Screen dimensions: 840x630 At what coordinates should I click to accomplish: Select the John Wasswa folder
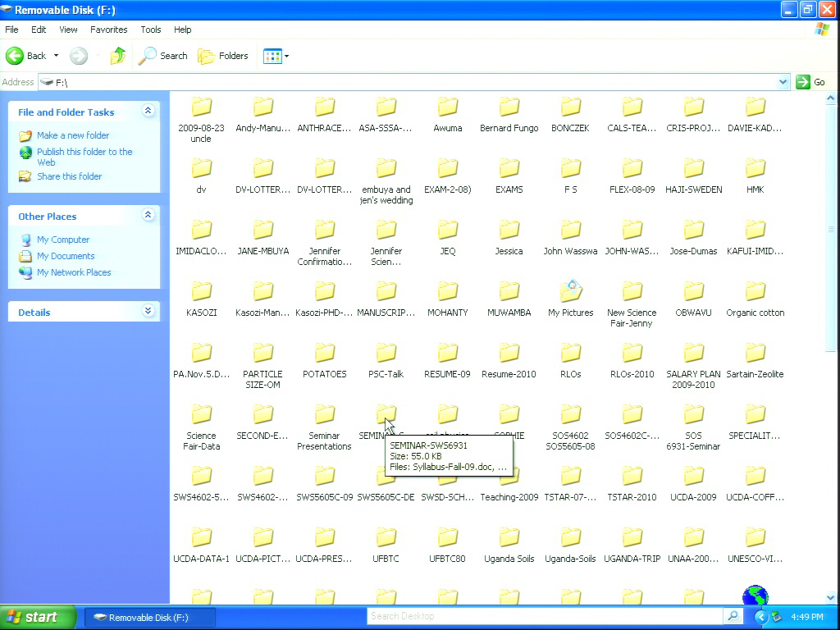[571, 238]
